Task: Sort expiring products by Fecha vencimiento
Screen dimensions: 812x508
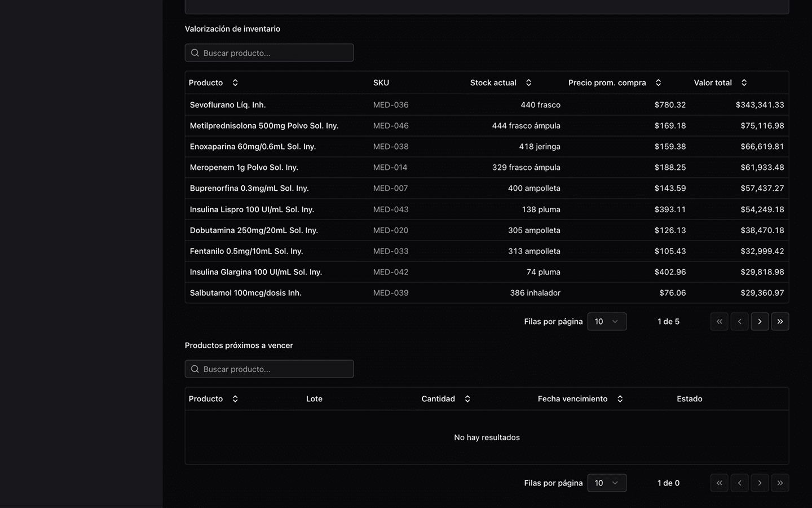Action: pyautogui.click(x=580, y=398)
